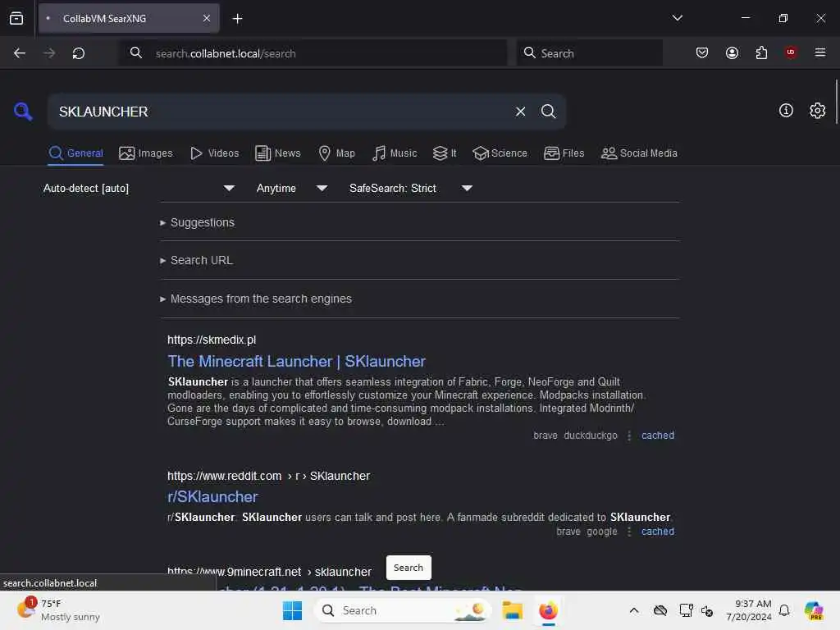The image size is (840, 630).
Task: Click the Firefox View icon in tab bar
Action: click(x=16, y=18)
